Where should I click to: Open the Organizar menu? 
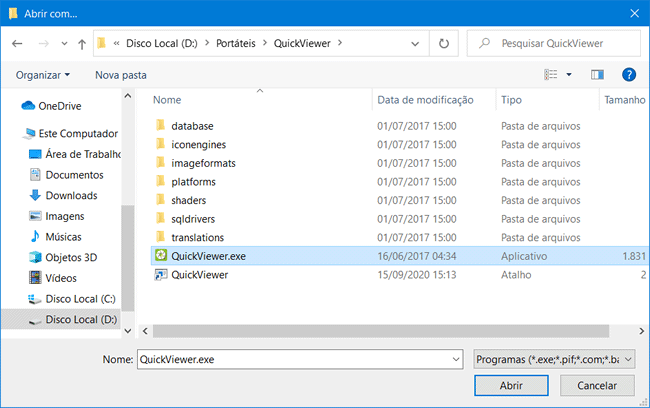point(43,75)
